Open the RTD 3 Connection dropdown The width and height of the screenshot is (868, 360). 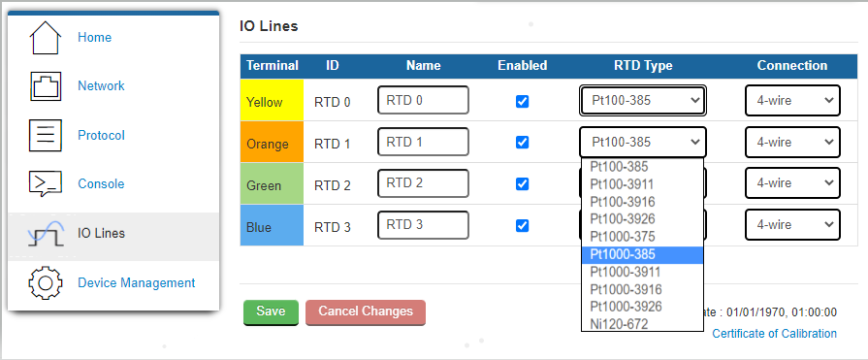coord(792,225)
